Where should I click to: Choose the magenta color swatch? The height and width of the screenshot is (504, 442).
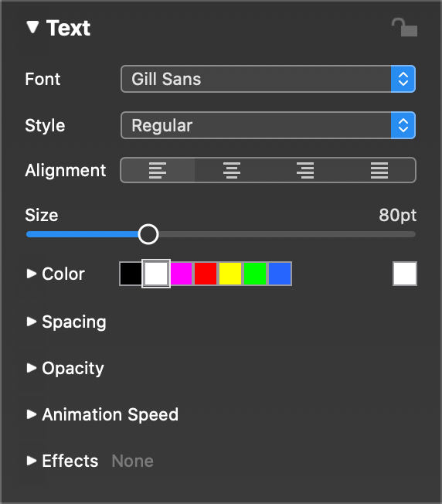(181, 274)
